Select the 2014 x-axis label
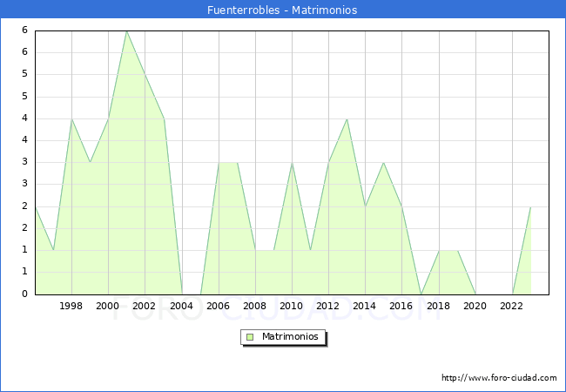 tap(365, 306)
